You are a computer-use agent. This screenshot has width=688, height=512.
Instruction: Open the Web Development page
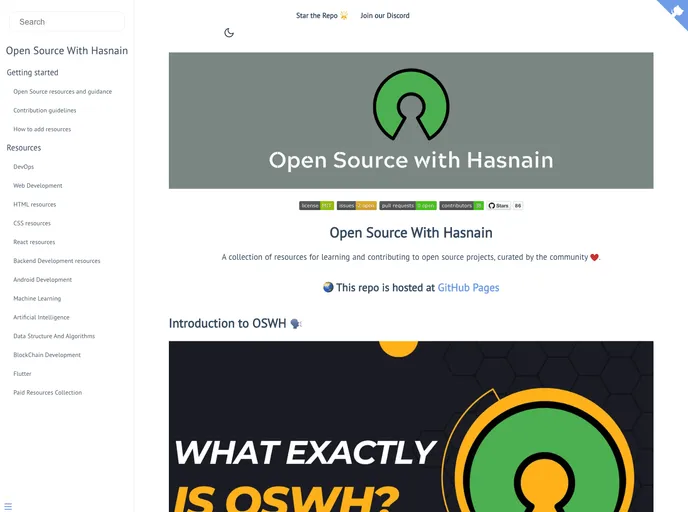pyautogui.click(x=38, y=186)
